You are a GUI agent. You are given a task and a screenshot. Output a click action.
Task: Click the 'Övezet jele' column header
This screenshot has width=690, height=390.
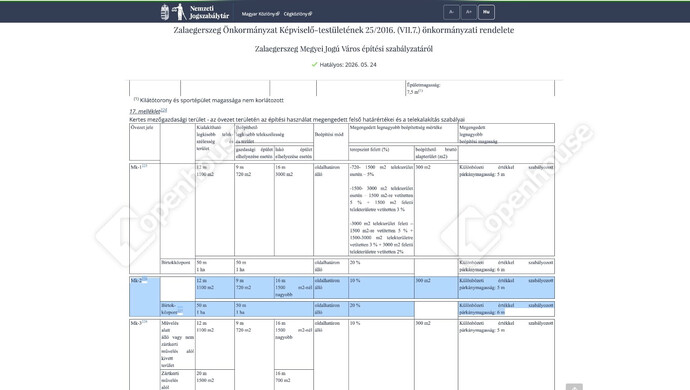click(144, 142)
